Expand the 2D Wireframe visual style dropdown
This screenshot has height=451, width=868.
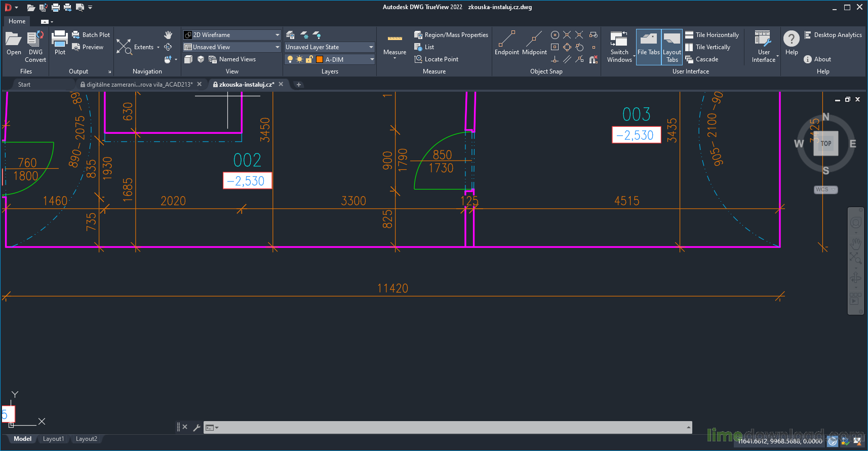coord(278,35)
